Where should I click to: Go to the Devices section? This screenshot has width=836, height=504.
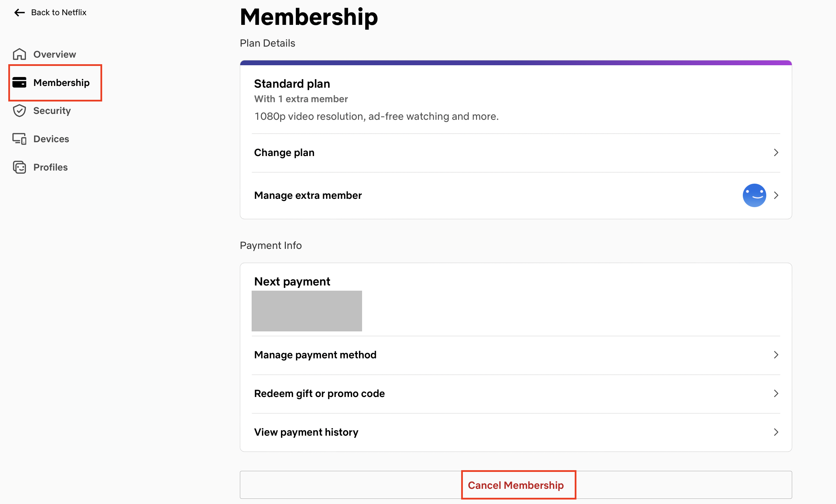pyautogui.click(x=51, y=139)
